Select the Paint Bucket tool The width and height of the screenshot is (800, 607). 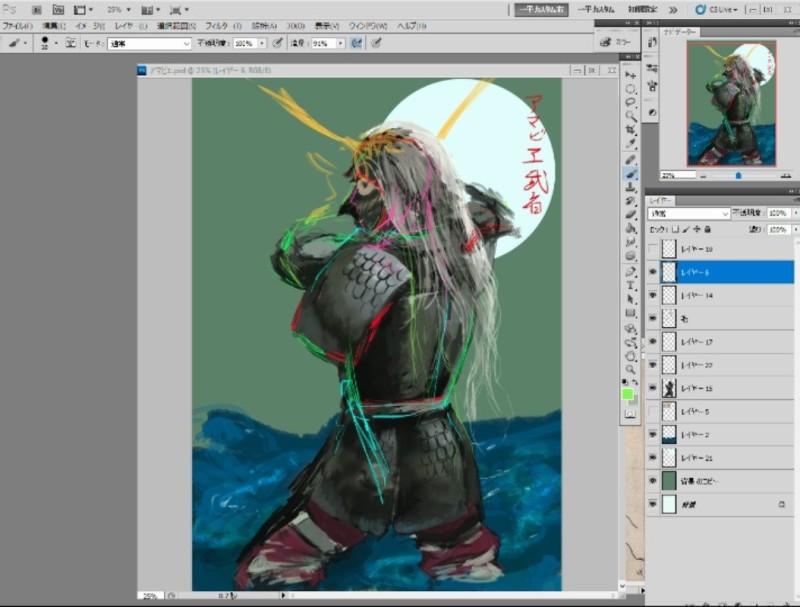(x=631, y=229)
